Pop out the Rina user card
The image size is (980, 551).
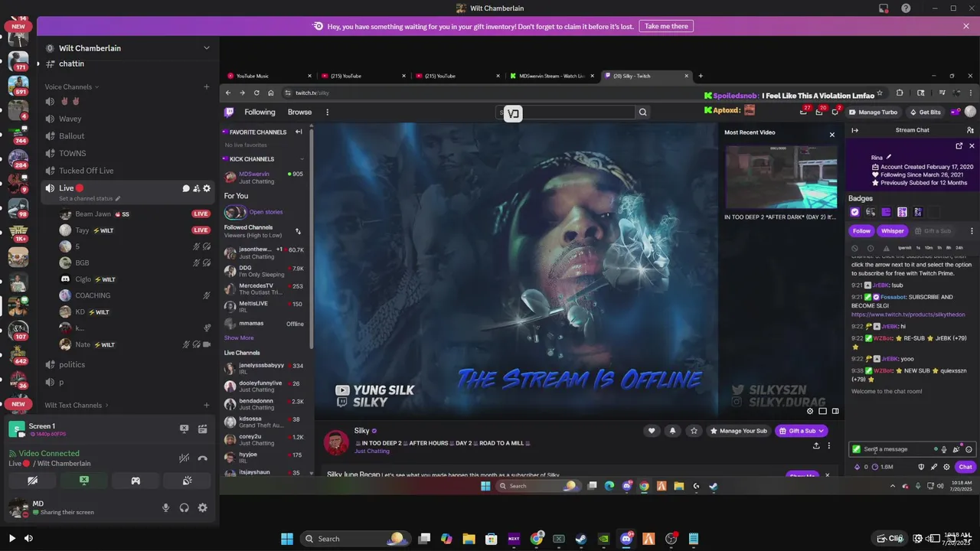[959, 145]
